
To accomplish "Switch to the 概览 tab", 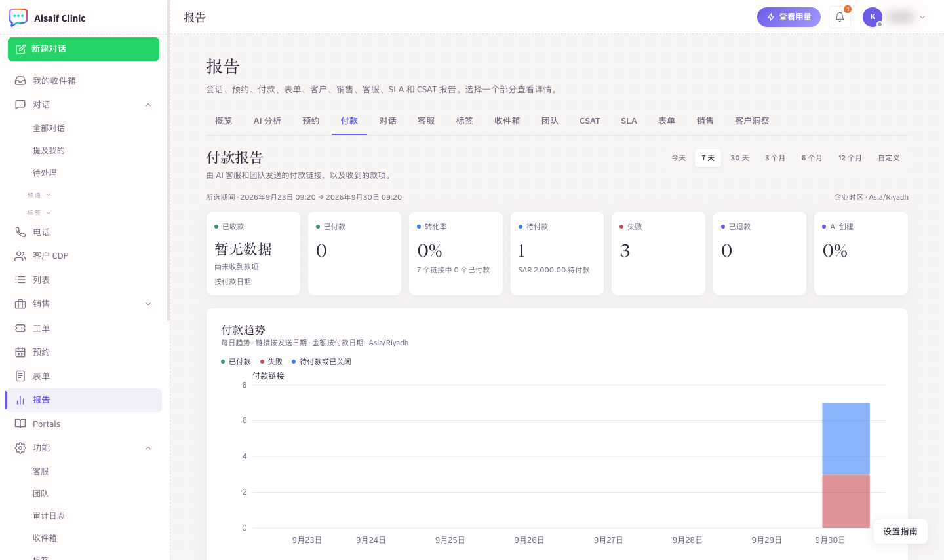I will click(x=224, y=121).
